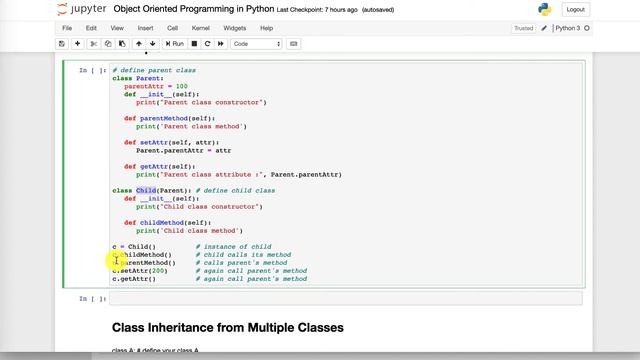Click the highlighted word Child in class definition

tap(146, 191)
